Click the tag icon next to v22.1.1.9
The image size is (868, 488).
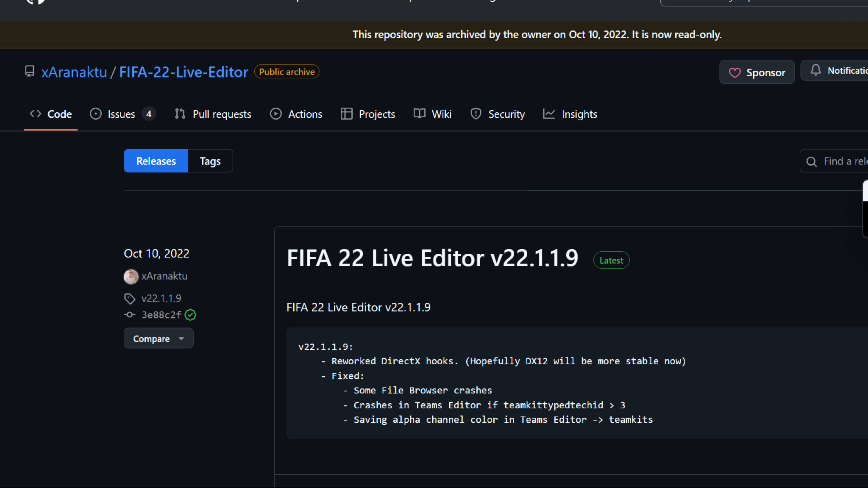(x=130, y=299)
